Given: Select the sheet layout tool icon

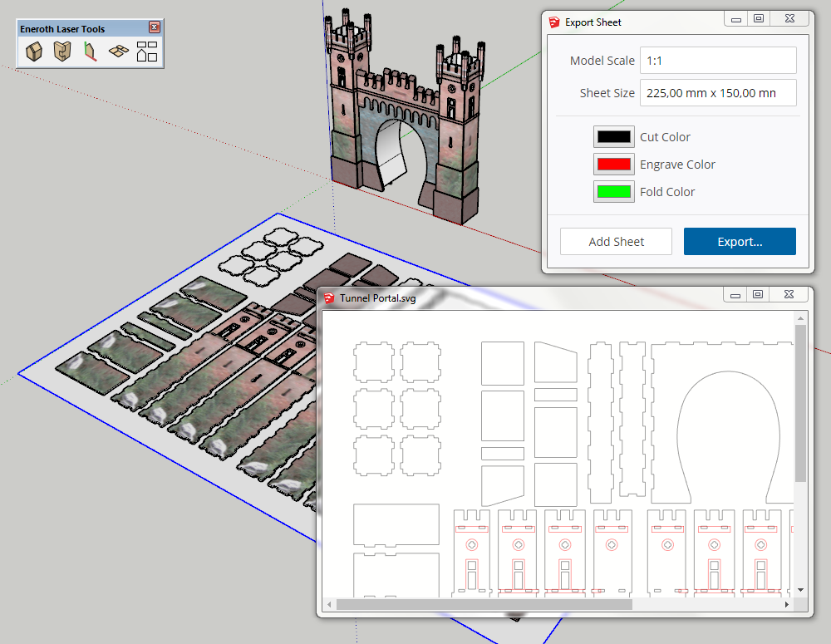Looking at the screenshot, I should pos(145,51).
